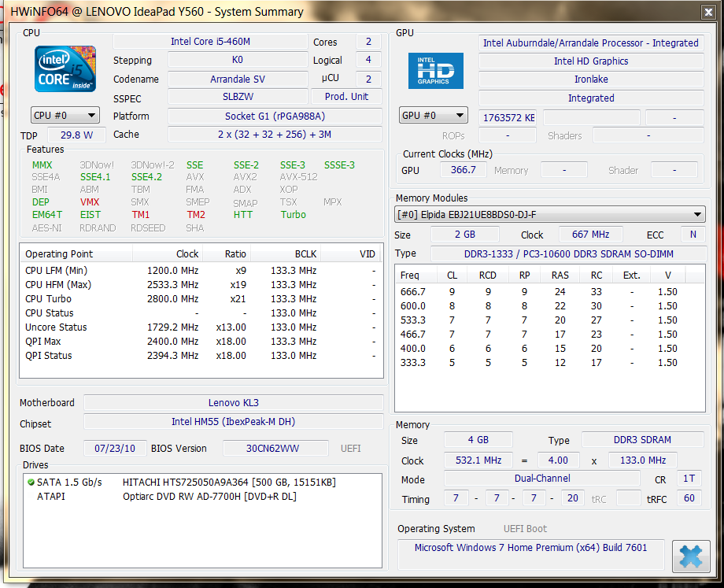Click the SSSE-3 feature flag
Viewport: 724px width, 588px height.
(339, 165)
